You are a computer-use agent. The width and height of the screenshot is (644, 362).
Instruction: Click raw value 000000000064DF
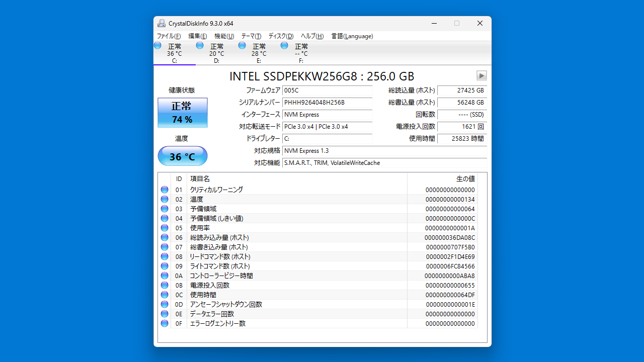(450, 295)
